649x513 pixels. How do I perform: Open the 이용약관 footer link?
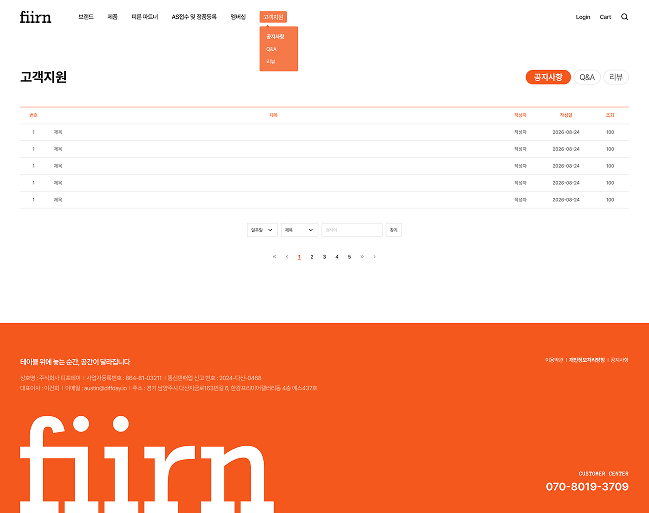554,360
